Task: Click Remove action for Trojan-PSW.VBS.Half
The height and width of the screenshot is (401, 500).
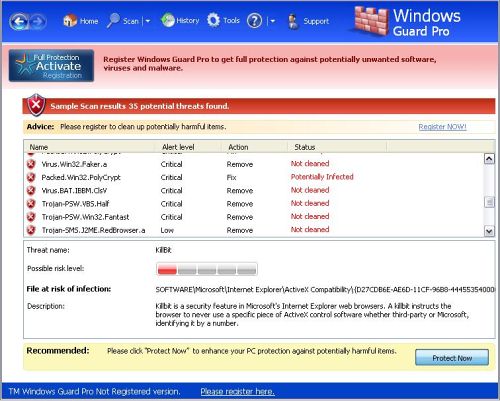Action: click(240, 204)
